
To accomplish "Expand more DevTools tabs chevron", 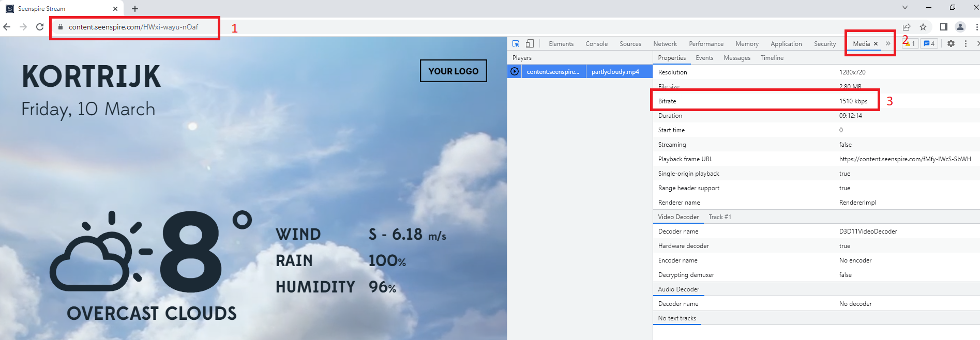I will click(888, 43).
